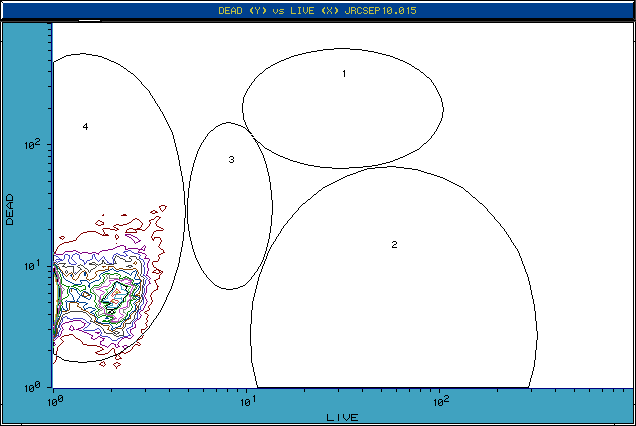Click the plot title bar with JRCSEP10.015
Image resolution: width=636 pixels, height=426 pixels.
tap(318, 10)
